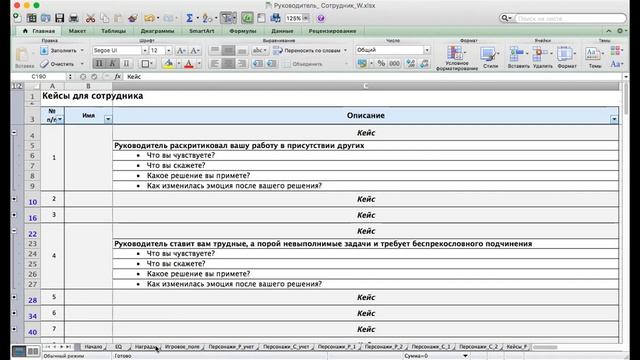
Task: Toggle Wrap Text (Переносить по словам)
Action: pyautogui.click(x=309, y=51)
